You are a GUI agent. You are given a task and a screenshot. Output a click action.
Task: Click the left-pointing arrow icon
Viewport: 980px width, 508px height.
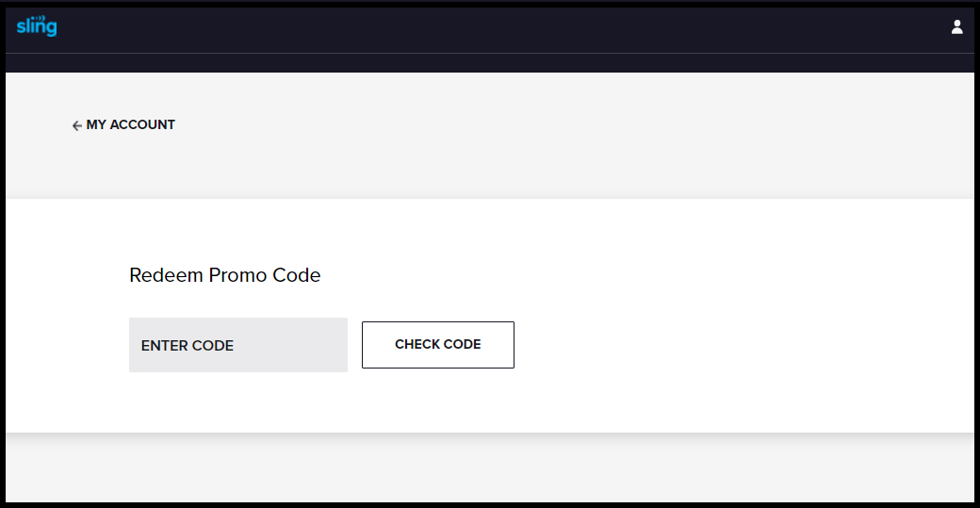pos(77,125)
